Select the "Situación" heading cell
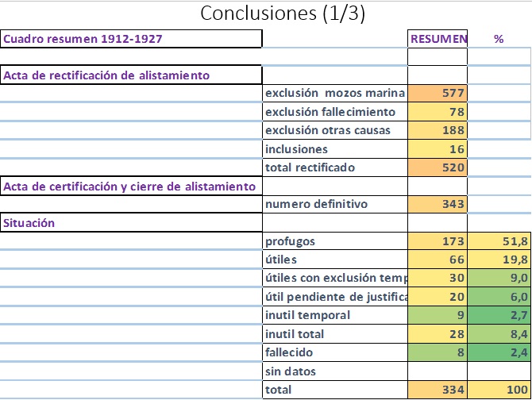This screenshot has height=400, width=532. coord(131,223)
